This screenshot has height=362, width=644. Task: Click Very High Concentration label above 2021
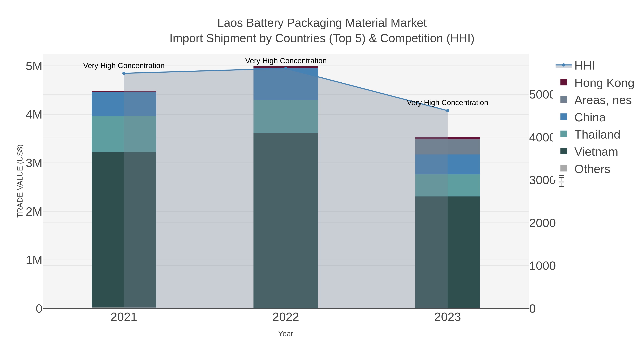click(124, 65)
